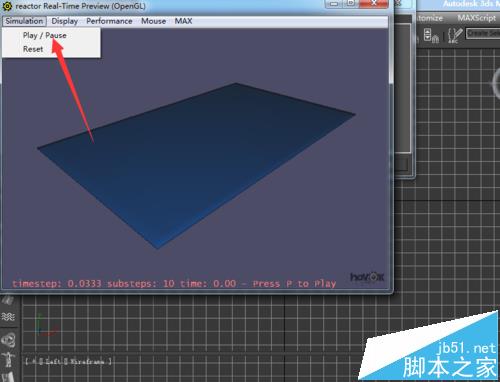Viewport: 500px width, 382px height.
Task: Click the Create Selection Set input field
Action: [x=483, y=33]
